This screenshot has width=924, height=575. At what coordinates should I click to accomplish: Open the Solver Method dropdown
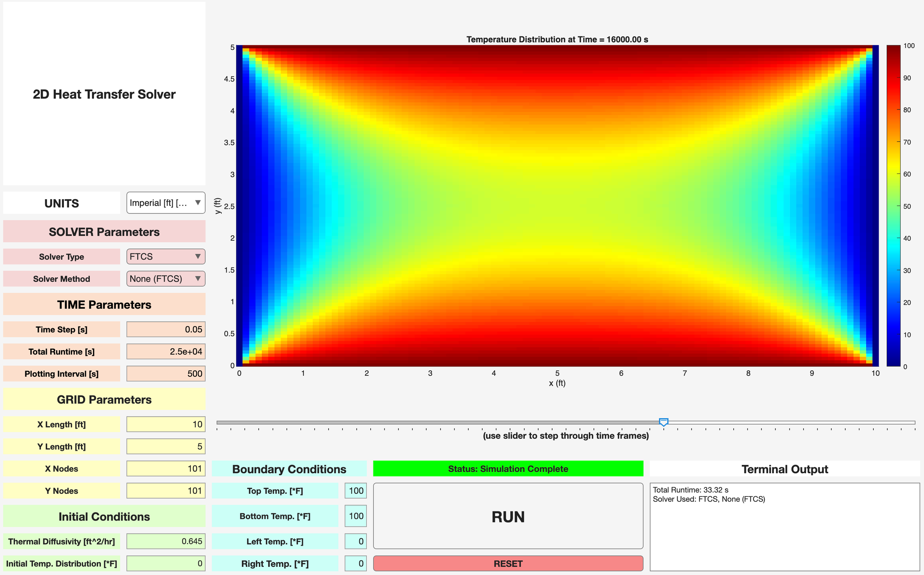pos(166,278)
